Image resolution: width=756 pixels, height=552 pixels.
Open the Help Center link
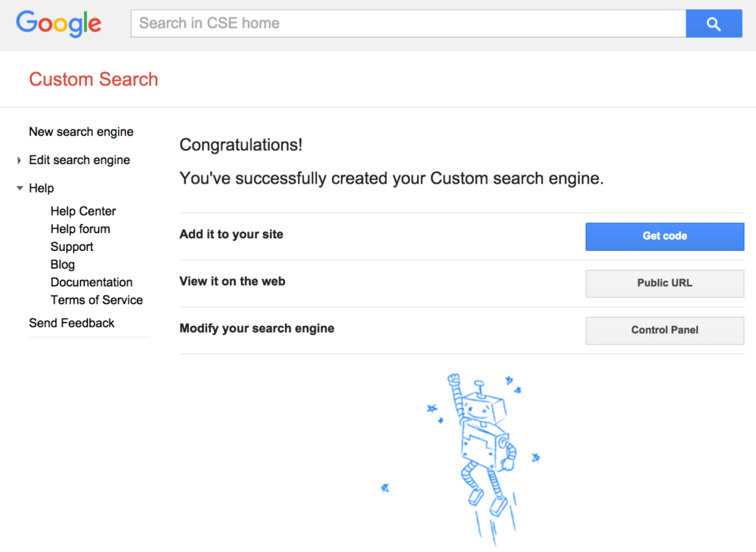pos(83,211)
